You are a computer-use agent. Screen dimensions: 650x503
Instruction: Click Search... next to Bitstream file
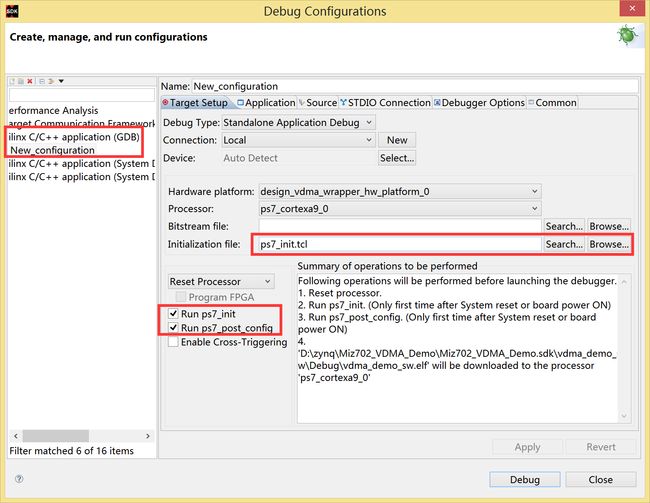click(x=564, y=226)
